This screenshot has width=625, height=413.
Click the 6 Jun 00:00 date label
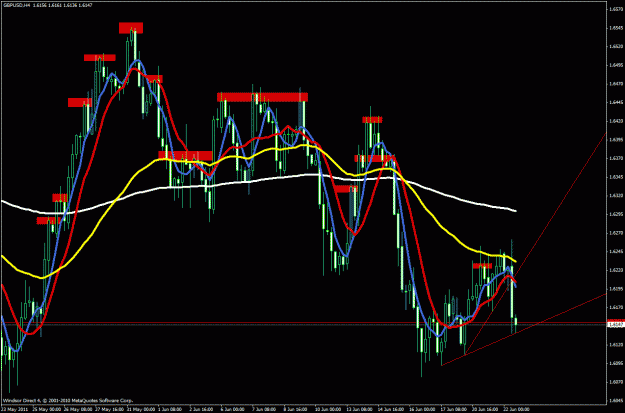234,409
